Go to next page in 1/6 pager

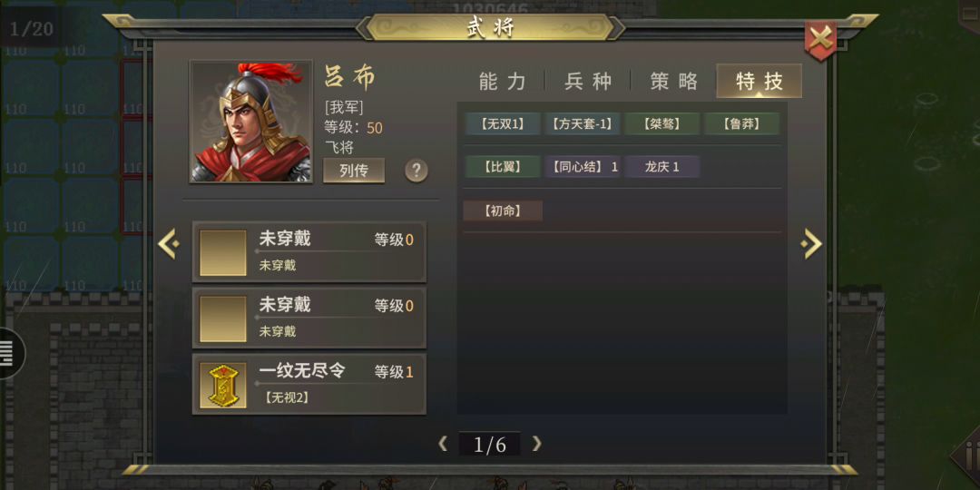point(536,444)
